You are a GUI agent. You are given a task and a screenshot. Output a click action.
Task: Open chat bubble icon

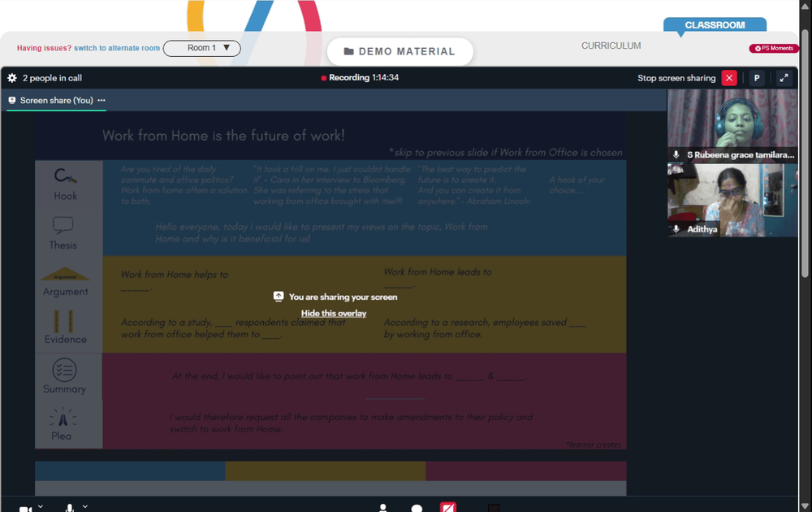pos(417,509)
